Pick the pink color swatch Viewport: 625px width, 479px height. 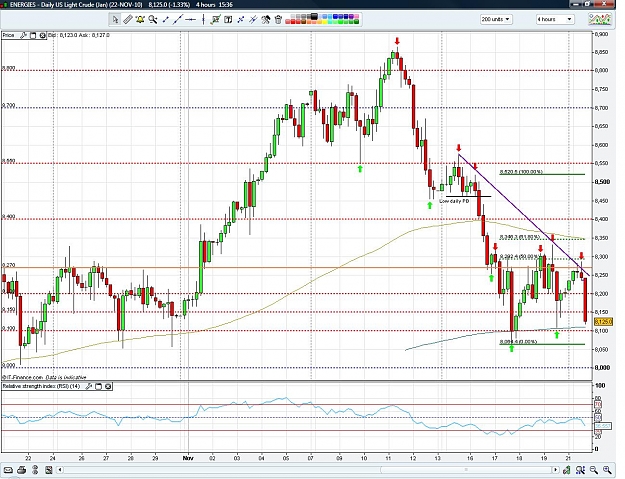pos(356,16)
